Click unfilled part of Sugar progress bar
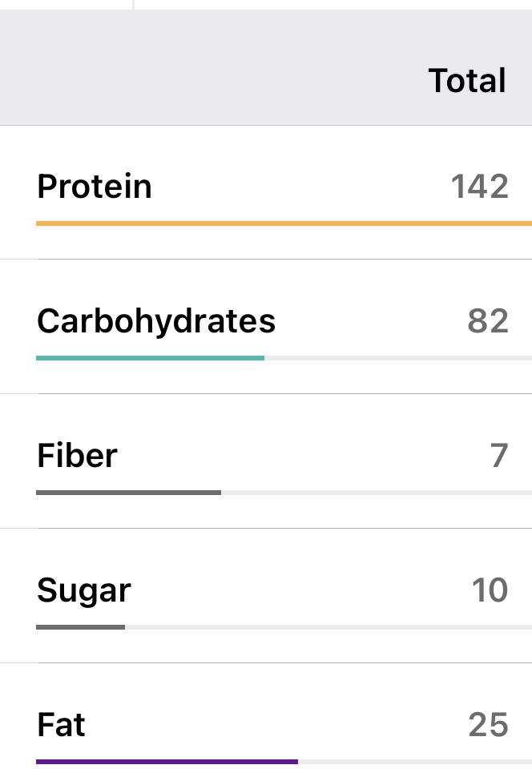Image resolution: width=532 pixels, height=773 pixels. 328,626
